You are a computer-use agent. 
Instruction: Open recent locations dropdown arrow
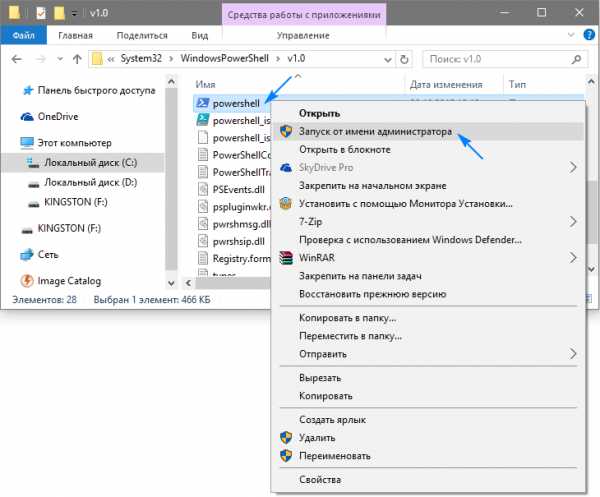(60, 59)
